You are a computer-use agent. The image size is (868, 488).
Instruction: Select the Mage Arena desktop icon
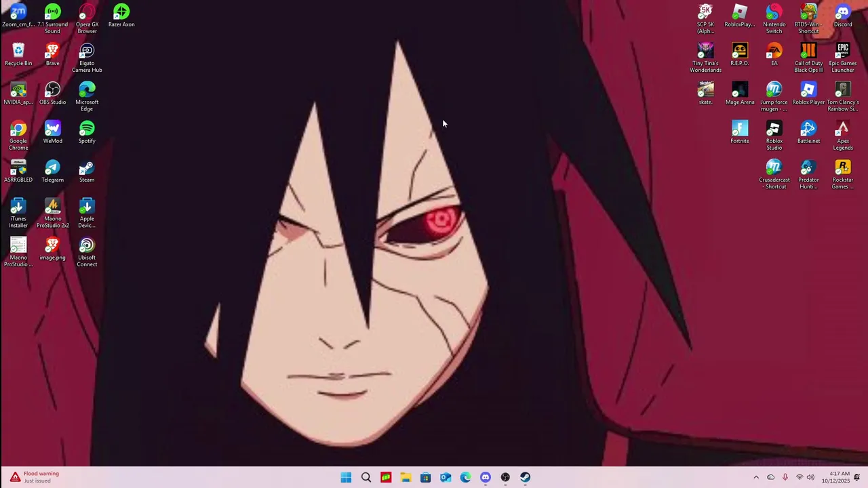pos(740,94)
